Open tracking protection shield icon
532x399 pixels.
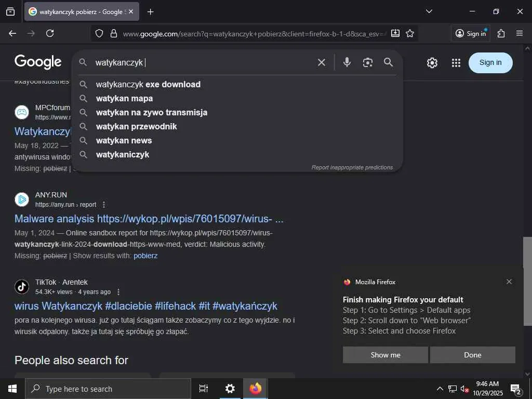[x=99, y=33]
